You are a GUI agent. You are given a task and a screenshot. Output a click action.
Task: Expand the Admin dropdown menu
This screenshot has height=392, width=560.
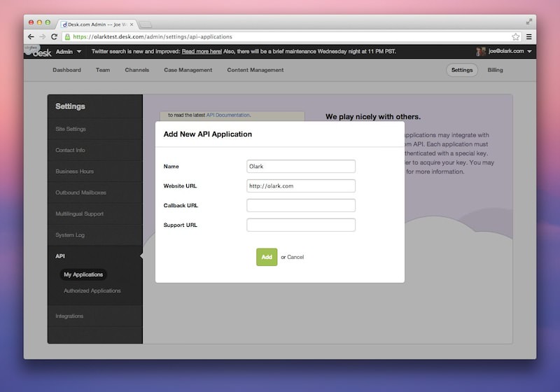pyautogui.click(x=69, y=52)
